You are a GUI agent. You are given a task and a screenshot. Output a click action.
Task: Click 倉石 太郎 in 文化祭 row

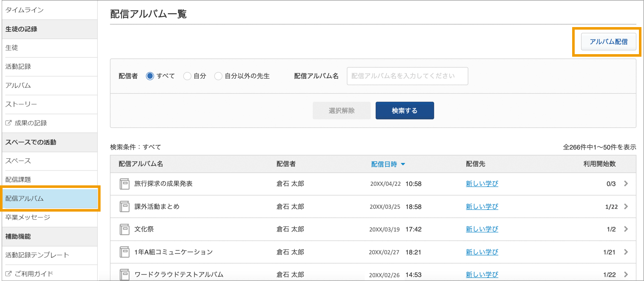pos(290,229)
